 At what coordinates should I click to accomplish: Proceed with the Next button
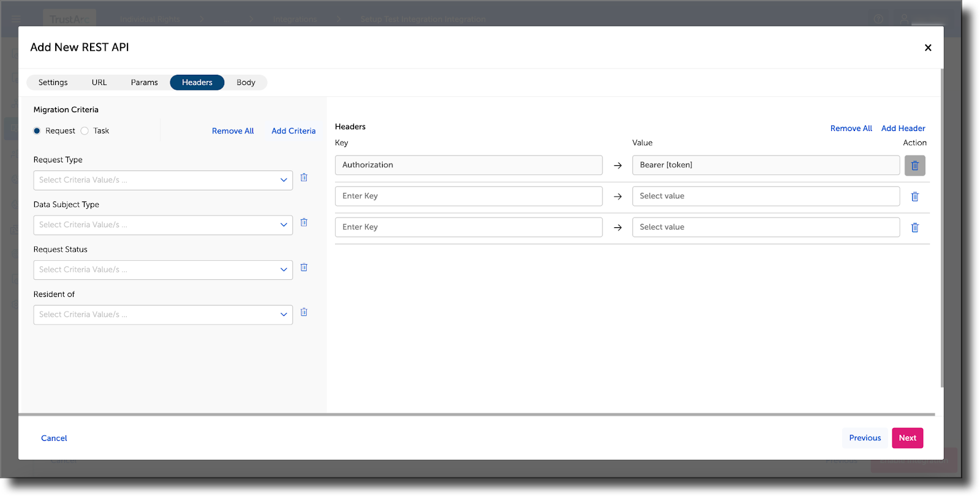coord(908,438)
